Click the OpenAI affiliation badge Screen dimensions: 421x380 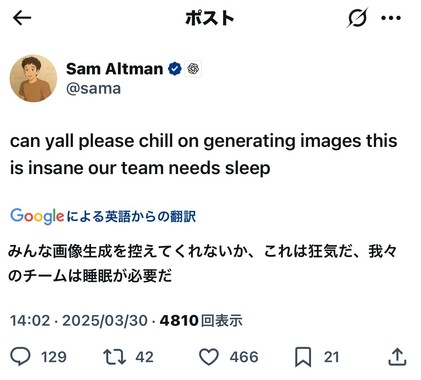click(193, 69)
